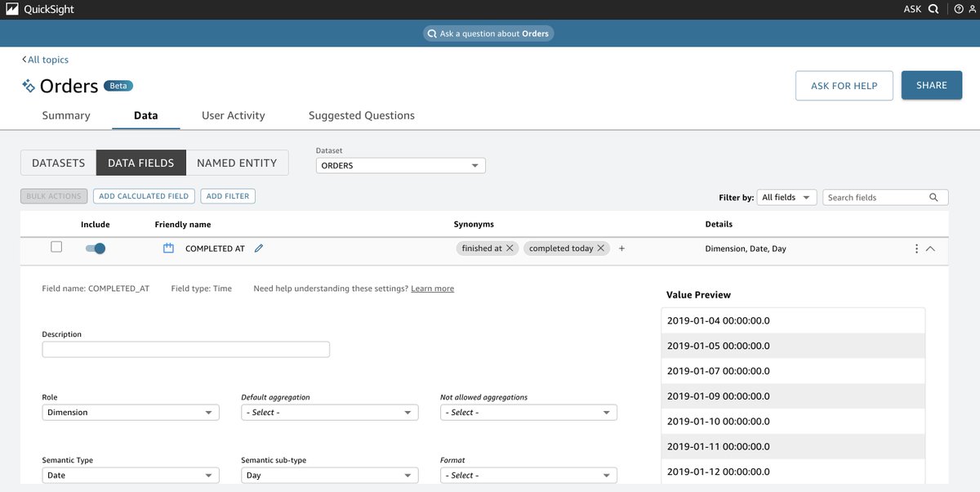Click the Ask a question about Orders bar

tap(489, 34)
